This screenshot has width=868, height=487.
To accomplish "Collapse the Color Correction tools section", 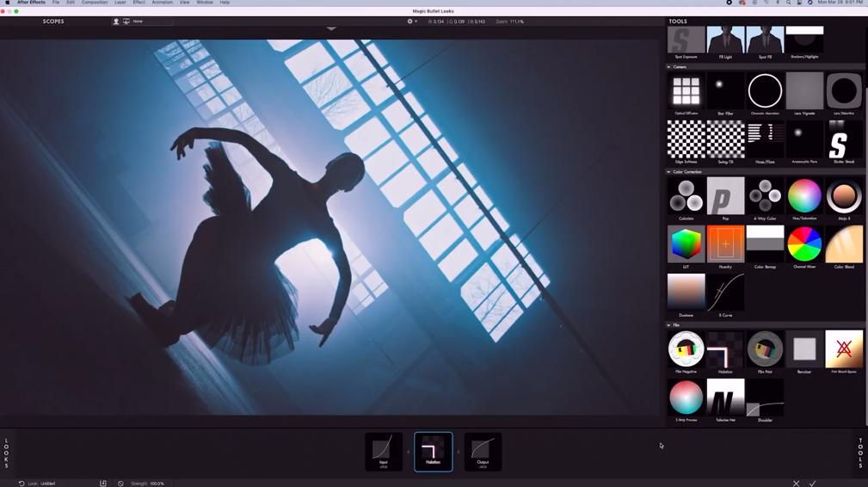I will click(x=668, y=172).
